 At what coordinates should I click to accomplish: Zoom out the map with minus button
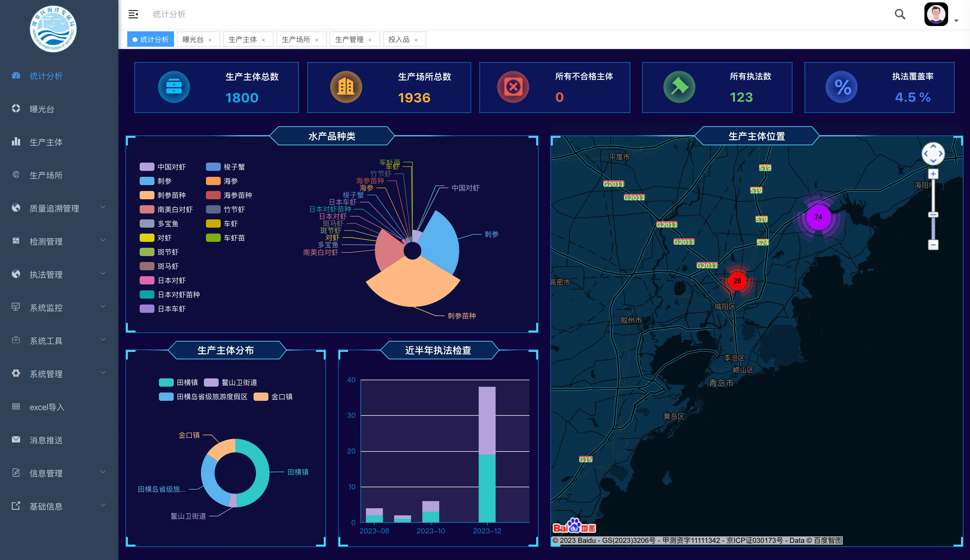tap(933, 245)
